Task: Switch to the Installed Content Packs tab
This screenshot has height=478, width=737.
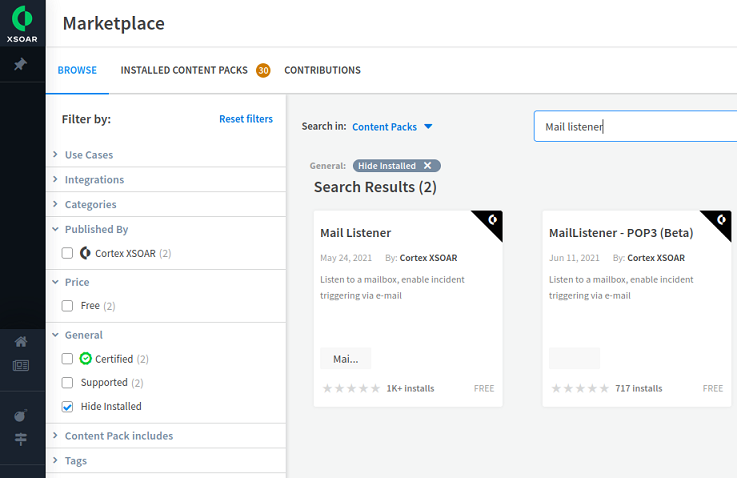Action: [x=184, y=71]
